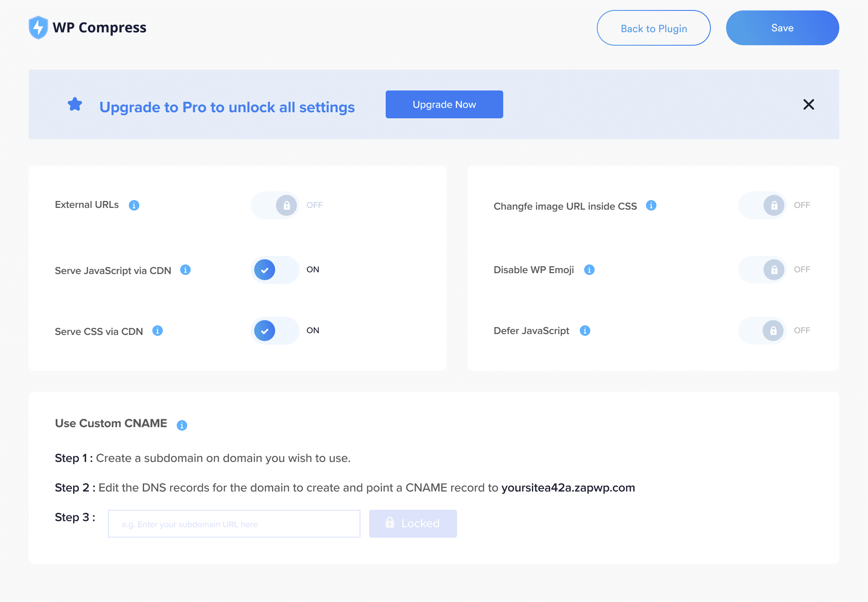
Task: Click the Upgrade Now button
Action: [444, 104]
